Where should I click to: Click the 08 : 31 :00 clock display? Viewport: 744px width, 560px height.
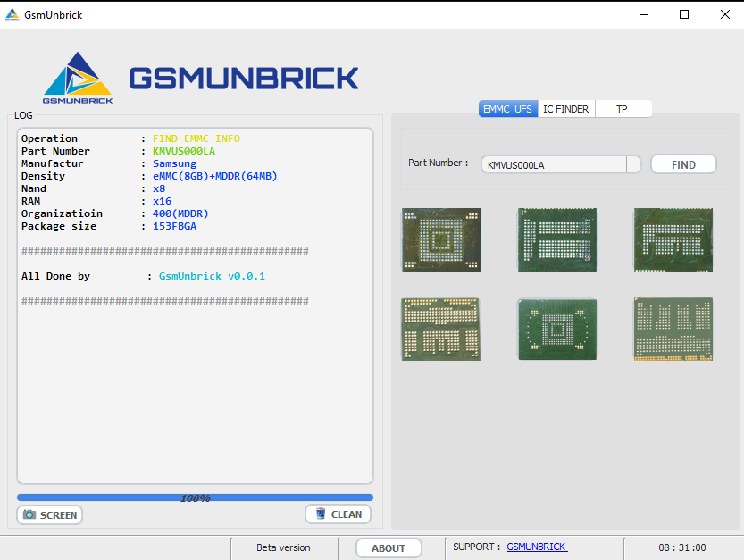(682, 547)
